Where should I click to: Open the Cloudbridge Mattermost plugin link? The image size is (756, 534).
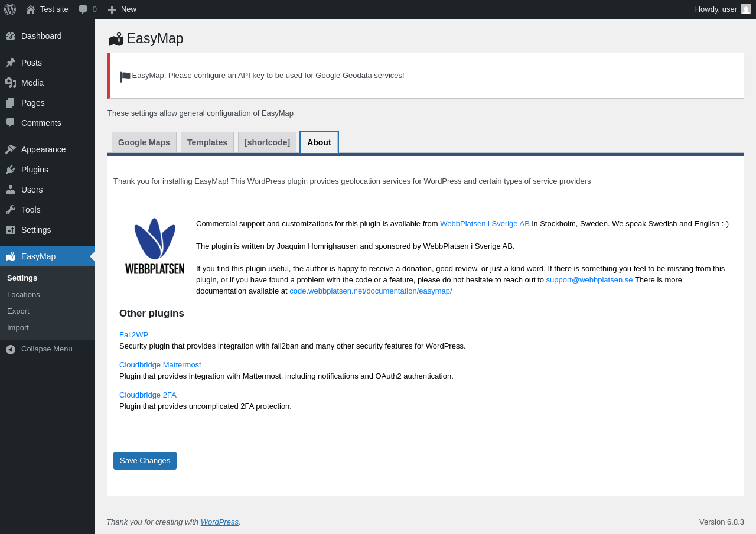point(160,364)
